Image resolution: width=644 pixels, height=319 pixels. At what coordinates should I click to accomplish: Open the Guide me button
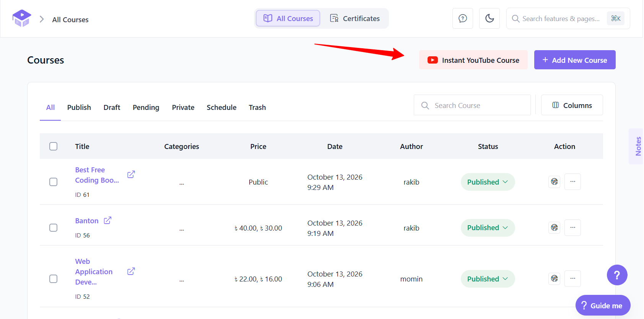(603, 305)
